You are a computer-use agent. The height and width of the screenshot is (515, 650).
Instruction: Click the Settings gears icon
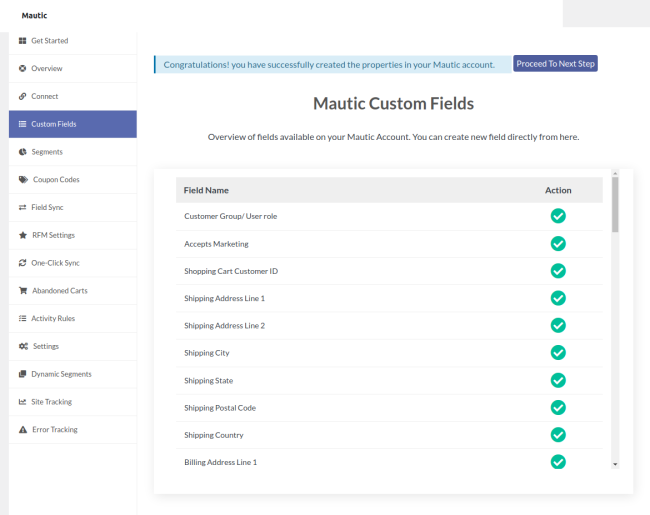click(x=23, y=346)
